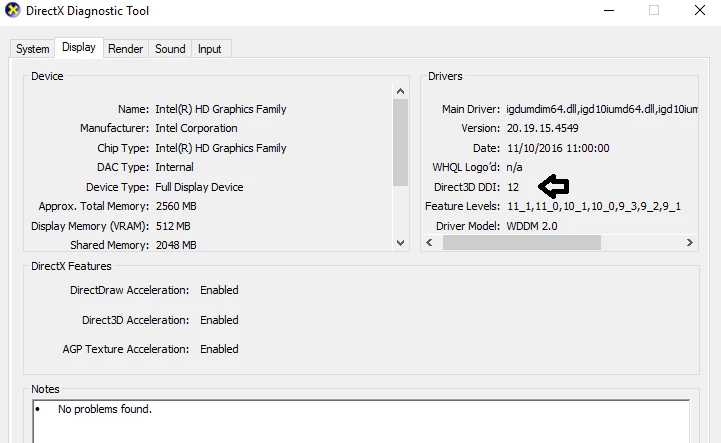721x443 pixels.
Task: Click the Drivers panel scroll right arrow
Action: click(689, 242)
